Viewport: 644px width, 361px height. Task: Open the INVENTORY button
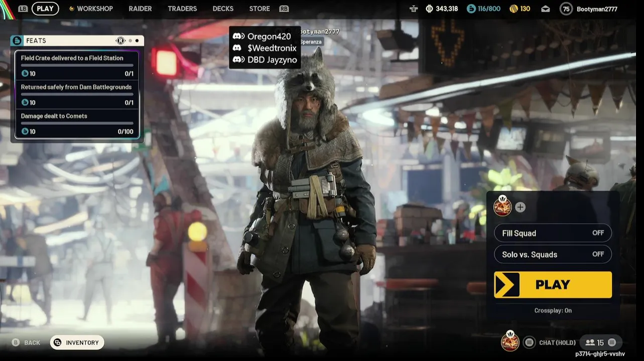pos(77,342)
